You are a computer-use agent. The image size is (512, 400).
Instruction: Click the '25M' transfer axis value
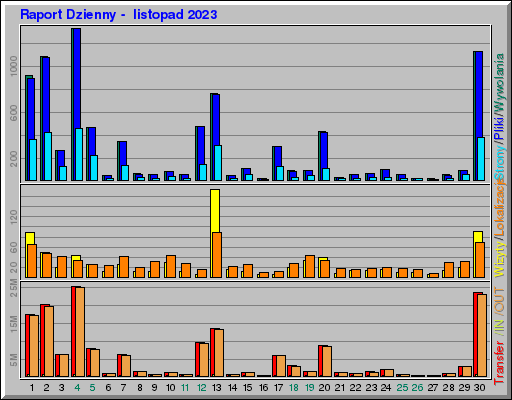click(x=14, y=288)
